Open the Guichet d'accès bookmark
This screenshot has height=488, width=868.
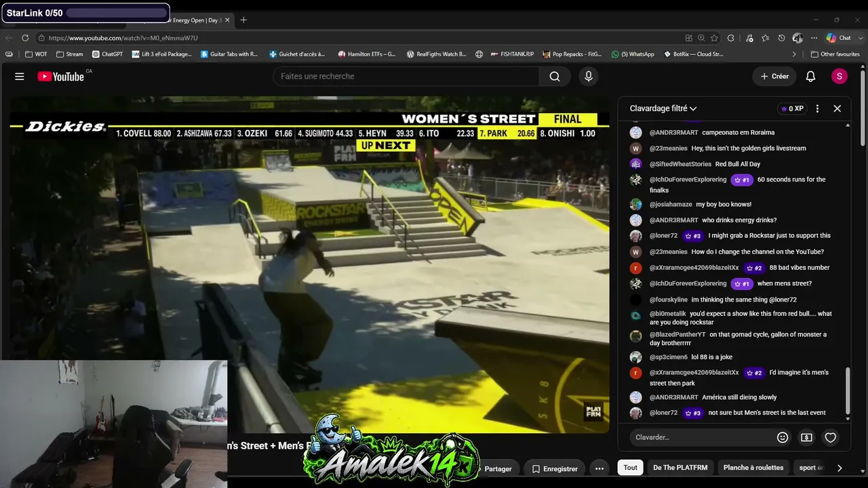tap(297, 54)
